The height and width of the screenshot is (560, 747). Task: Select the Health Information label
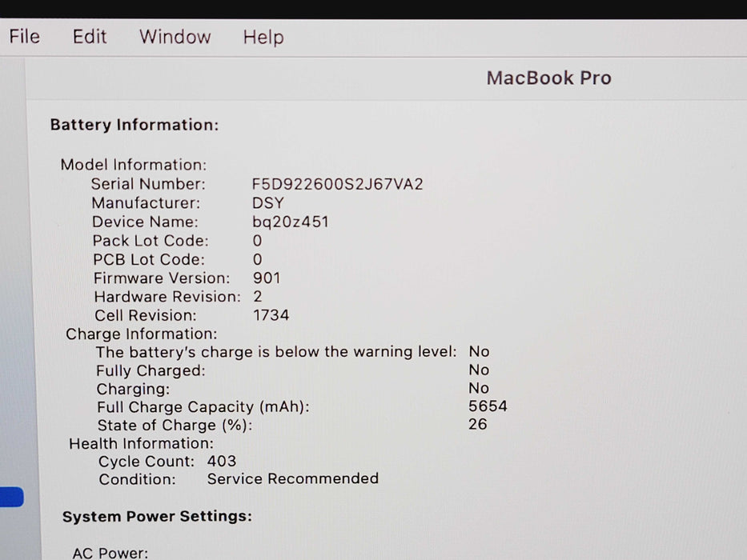coord(142,443)
